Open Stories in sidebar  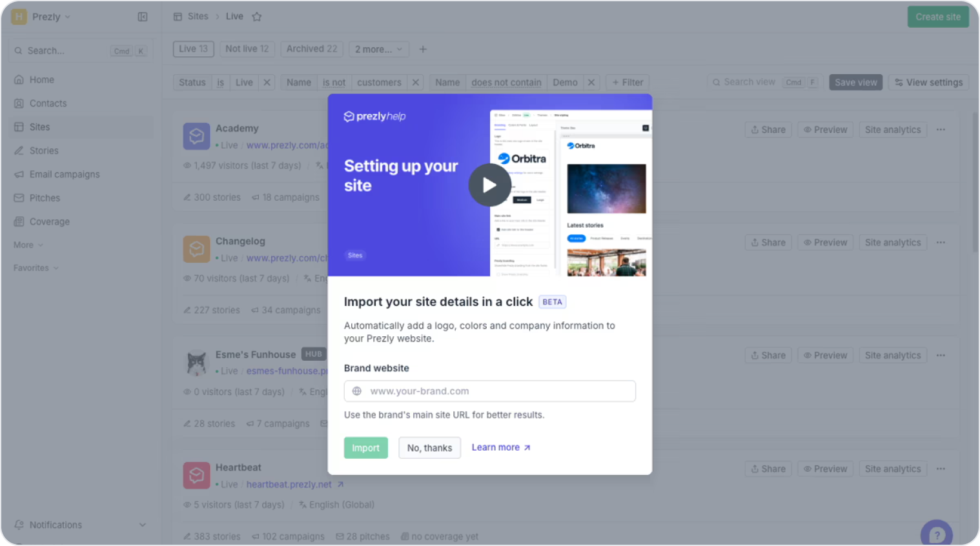43,150
